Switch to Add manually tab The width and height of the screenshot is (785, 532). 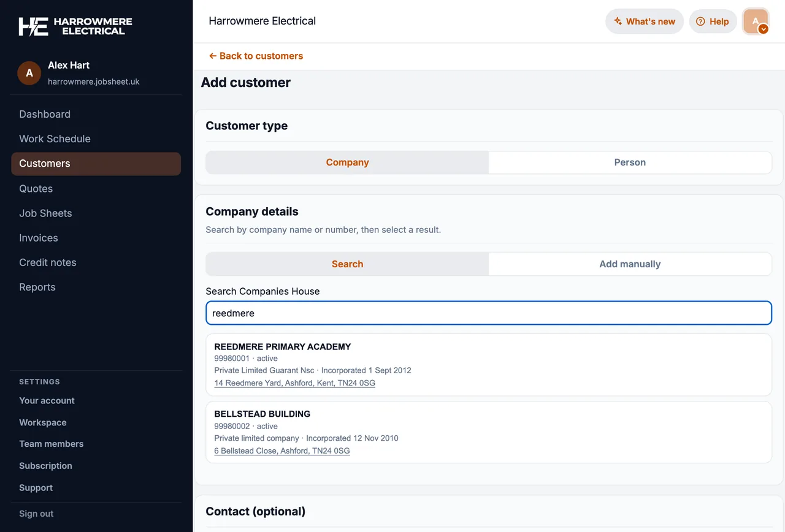coord(630,264)
